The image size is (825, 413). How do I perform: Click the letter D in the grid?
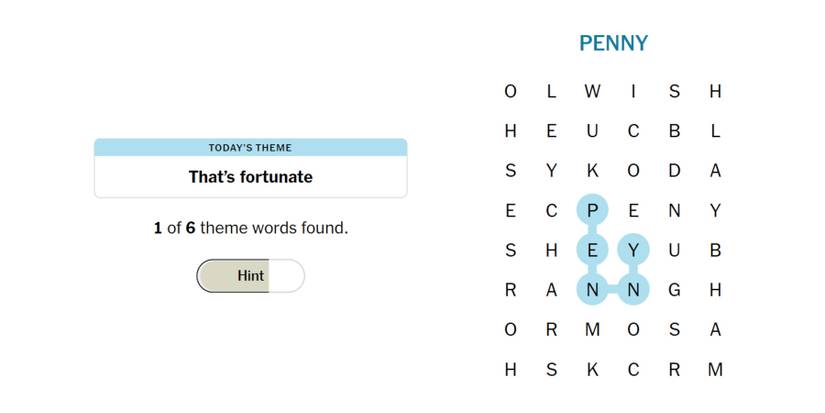[674, 171]
